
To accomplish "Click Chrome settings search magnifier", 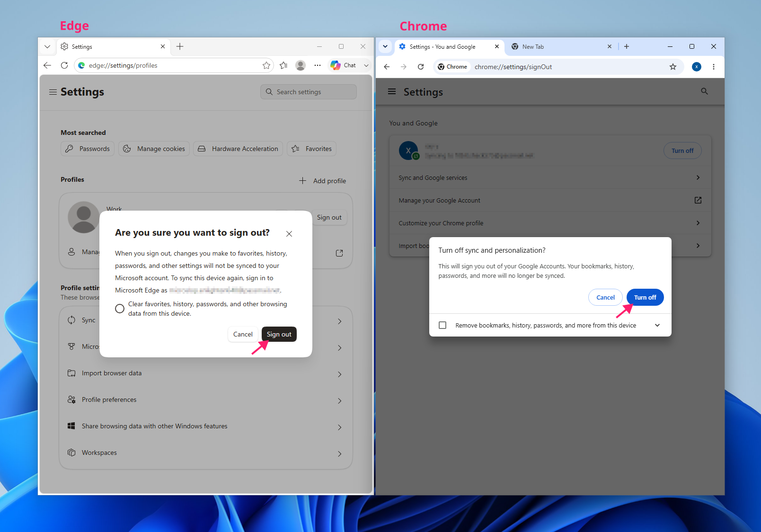I will (705, 91).
